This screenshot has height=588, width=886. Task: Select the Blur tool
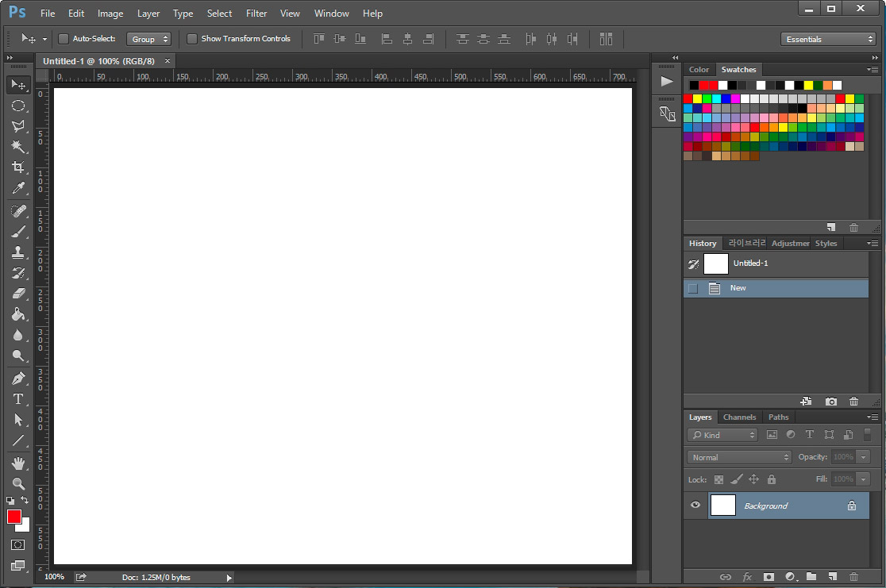tap(18, 335)
